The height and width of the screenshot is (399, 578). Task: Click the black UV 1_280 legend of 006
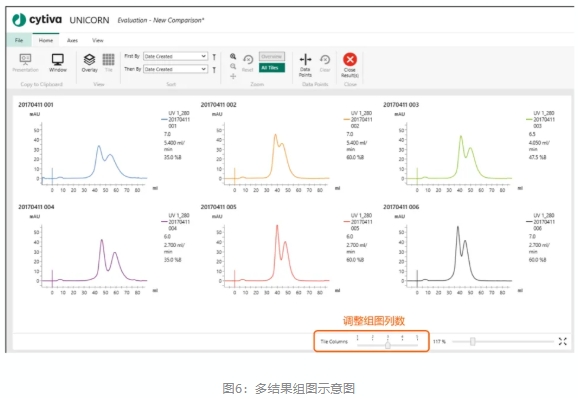tap(541, 222)
